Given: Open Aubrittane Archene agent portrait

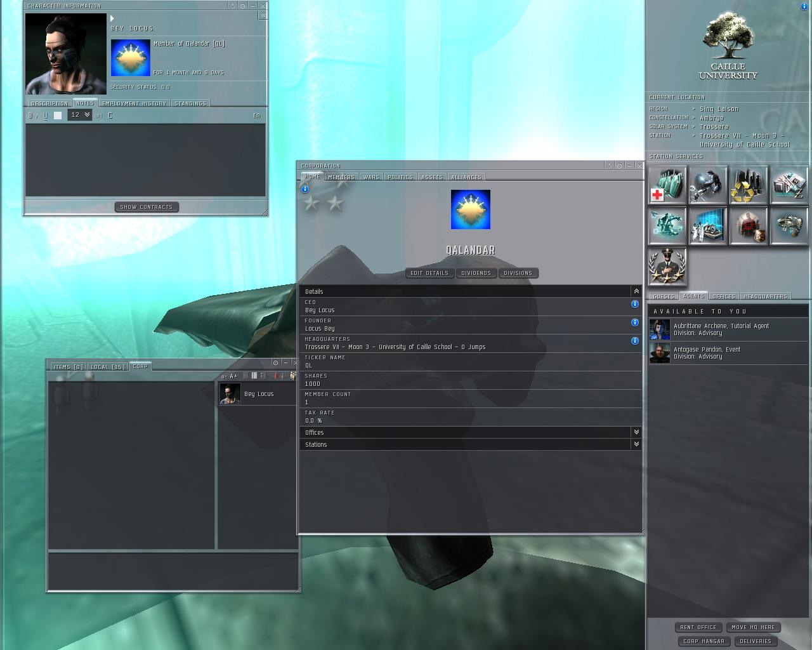Looking at the screenshot, I should click(x=660, y=329).
